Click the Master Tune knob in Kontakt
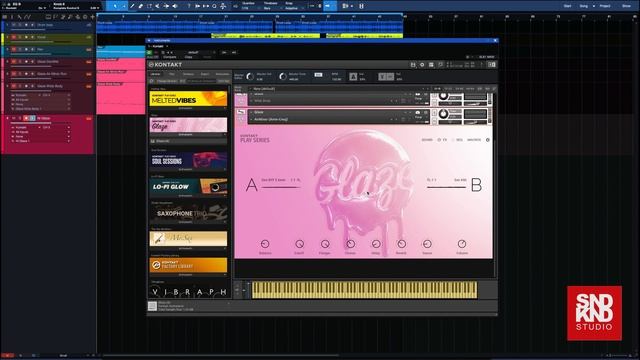Image resolution: width=640 pixels, height=360 pixels. (x=283, y=76)
